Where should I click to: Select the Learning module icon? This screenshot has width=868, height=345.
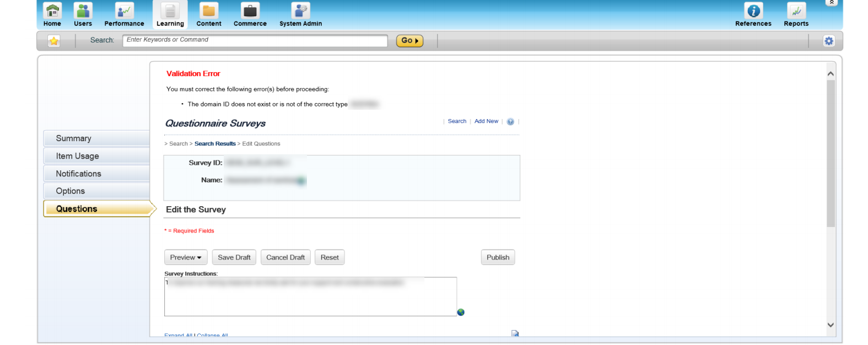click(x=170, y=10)
